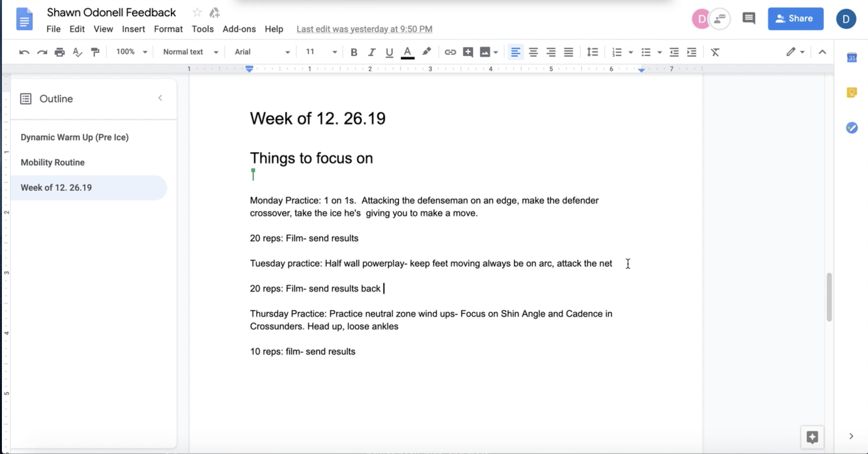Viewport: 868px width, 454px height.
Task: Toggle italic formatting
Action: 372,52
